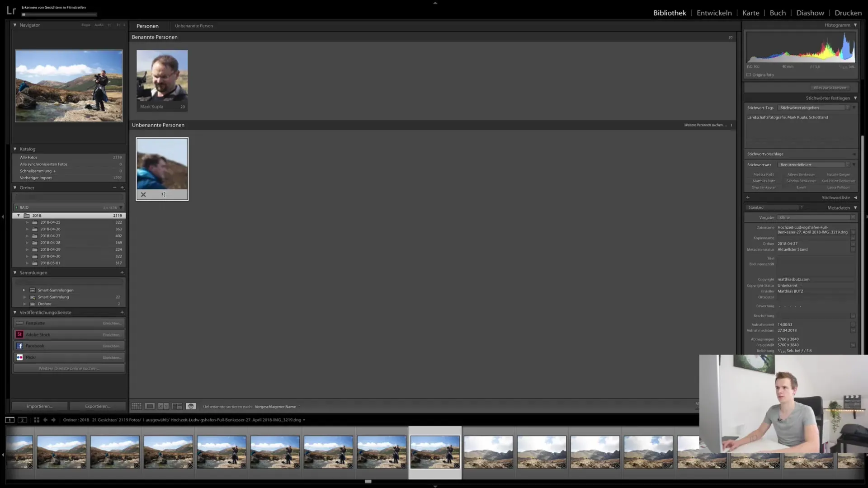Toggle the Originalfoto checkbox
Image resolution: width=868 pixels, height=488 pixels.
(749, 75)
